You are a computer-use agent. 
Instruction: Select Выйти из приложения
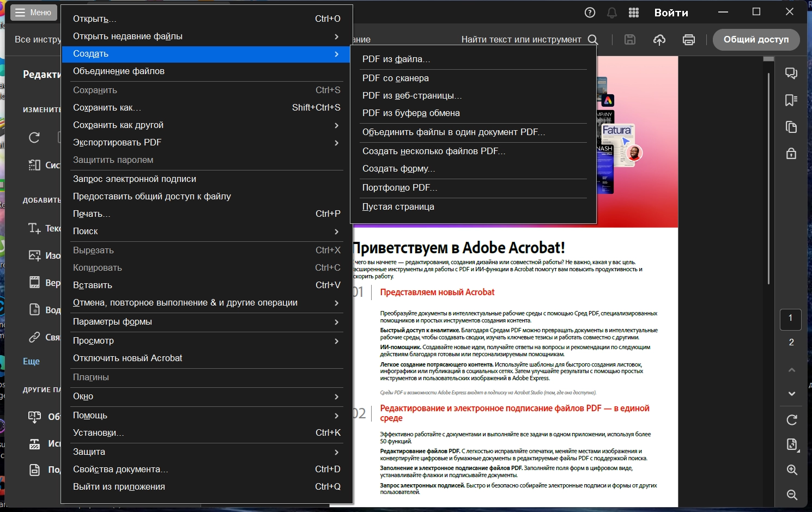point(207,486)
